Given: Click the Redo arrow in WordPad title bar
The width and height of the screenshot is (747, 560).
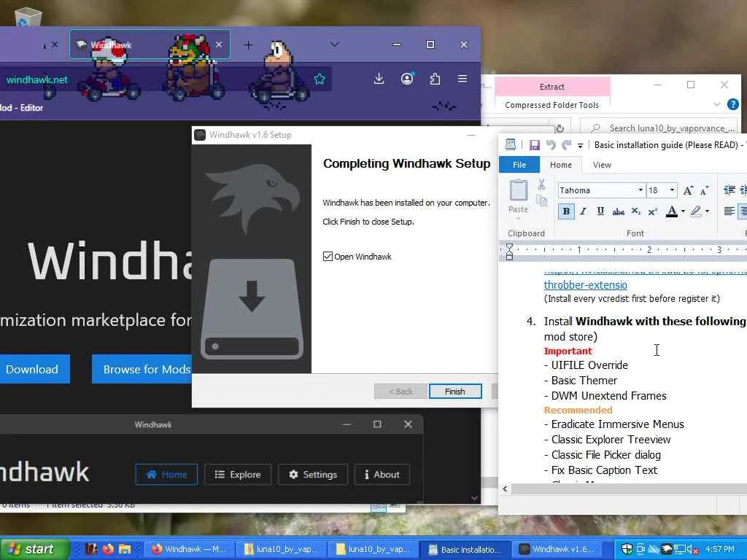Looking at the screenshot, I should click(566, 145).
